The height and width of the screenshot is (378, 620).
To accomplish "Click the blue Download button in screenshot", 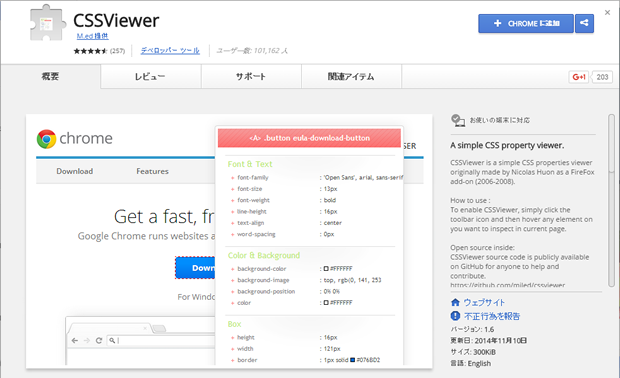I will click(x=195, y=268).
